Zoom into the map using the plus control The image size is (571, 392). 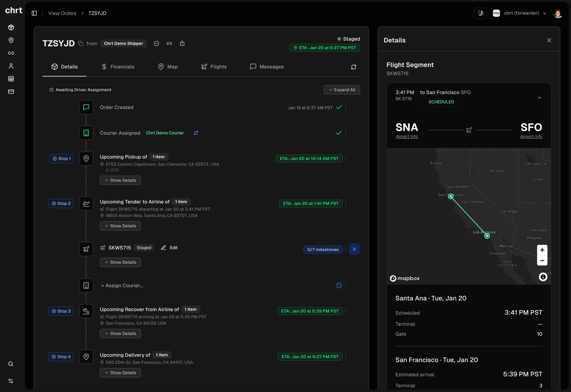pos(542,250)
